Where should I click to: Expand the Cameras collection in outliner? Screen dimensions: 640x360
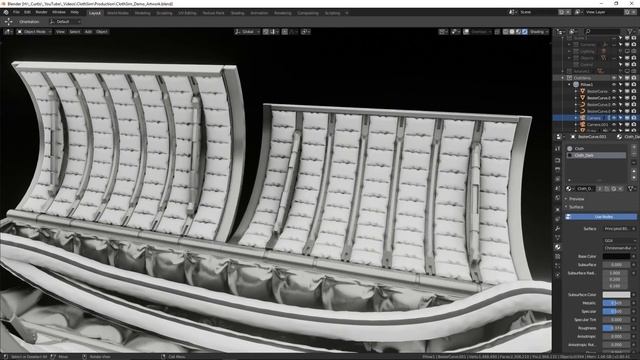click(x=569, y=44)
